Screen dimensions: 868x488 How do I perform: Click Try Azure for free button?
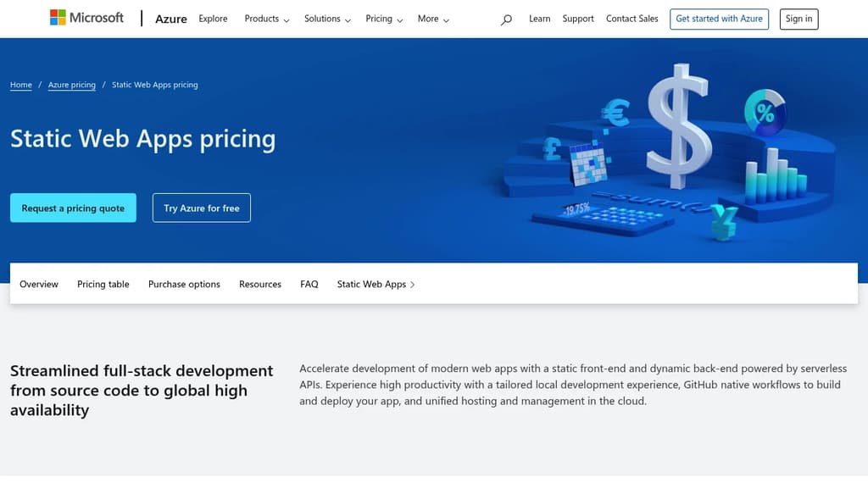202,208
